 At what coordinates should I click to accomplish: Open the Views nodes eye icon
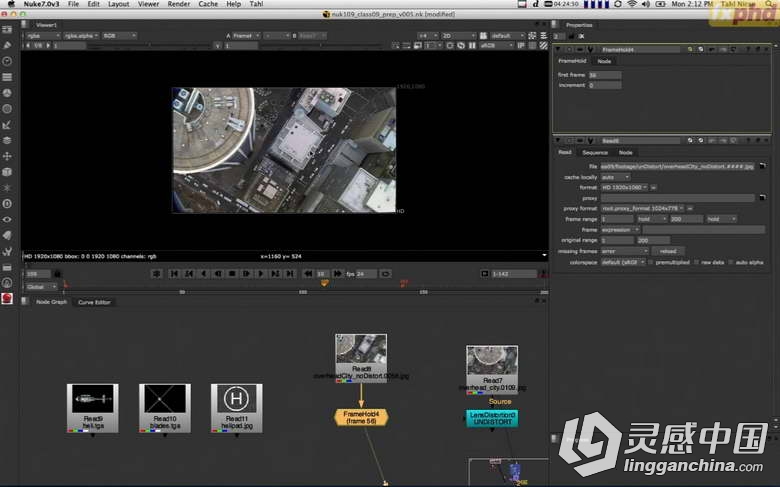7,219
